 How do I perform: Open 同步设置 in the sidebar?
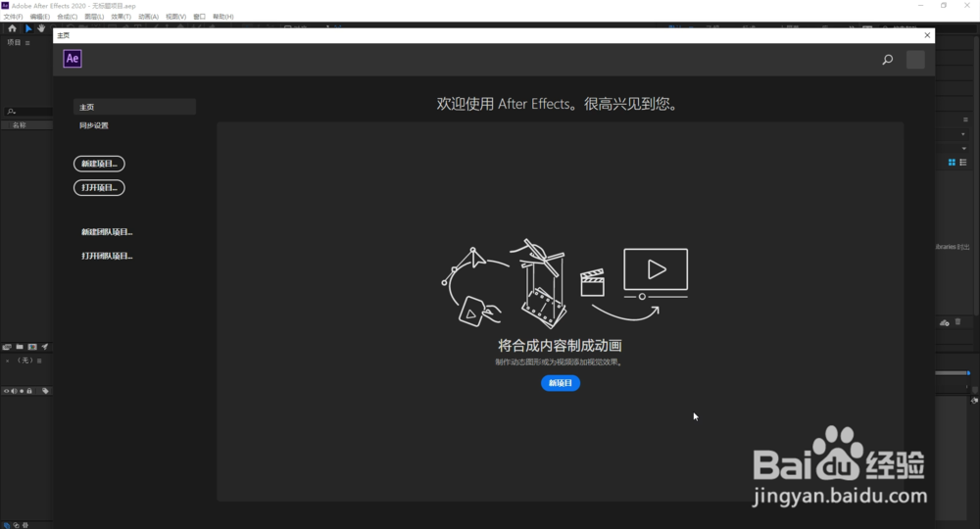click(x=94, y=125)
